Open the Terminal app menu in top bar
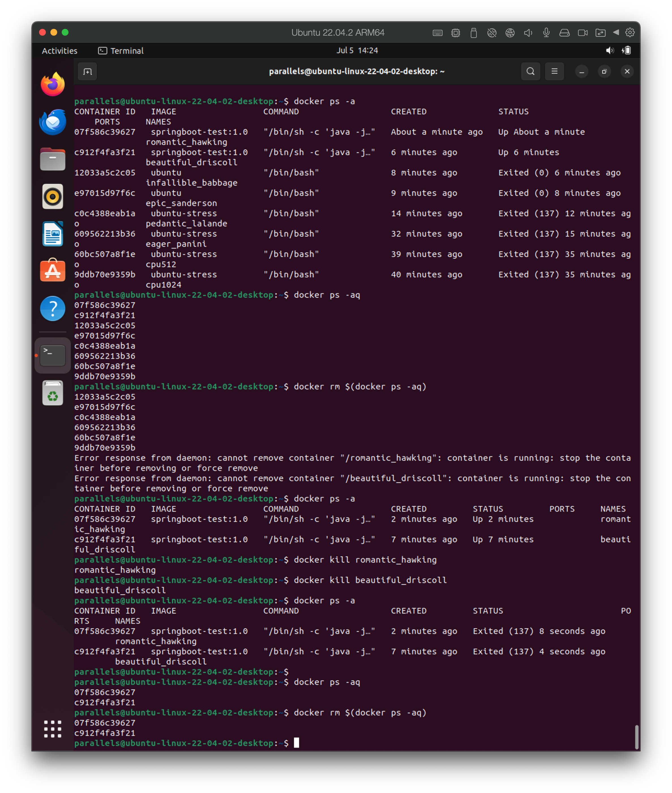 121,51
